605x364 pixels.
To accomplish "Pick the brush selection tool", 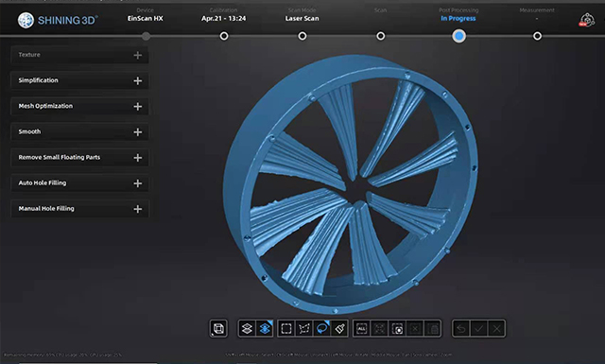I will click(339, 328).
